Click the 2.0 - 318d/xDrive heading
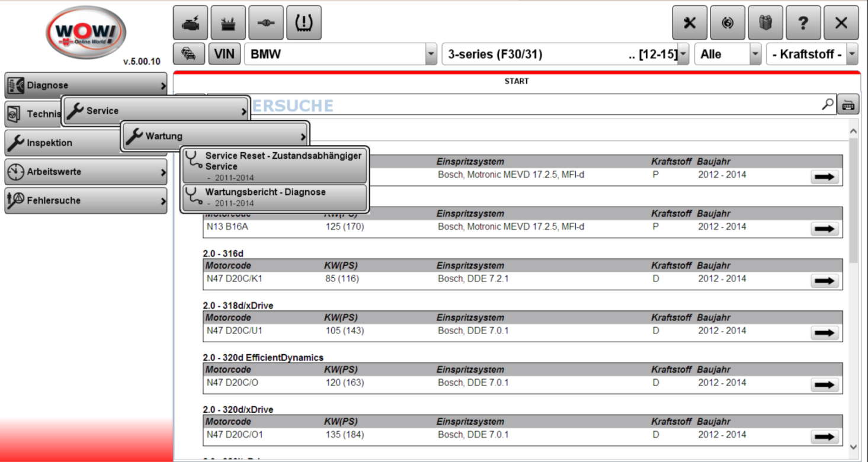 pyautogui.click(x=238, y=306)
